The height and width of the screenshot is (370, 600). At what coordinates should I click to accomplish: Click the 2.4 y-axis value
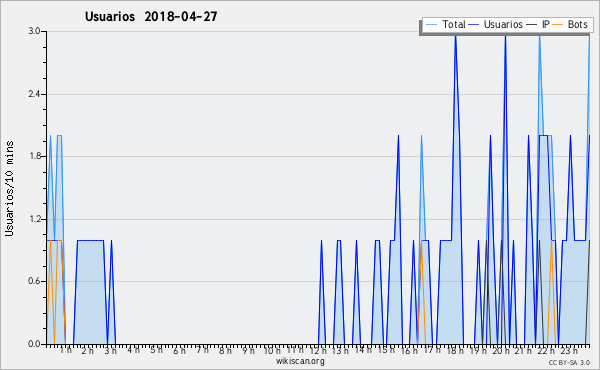(x=34, y=94)
